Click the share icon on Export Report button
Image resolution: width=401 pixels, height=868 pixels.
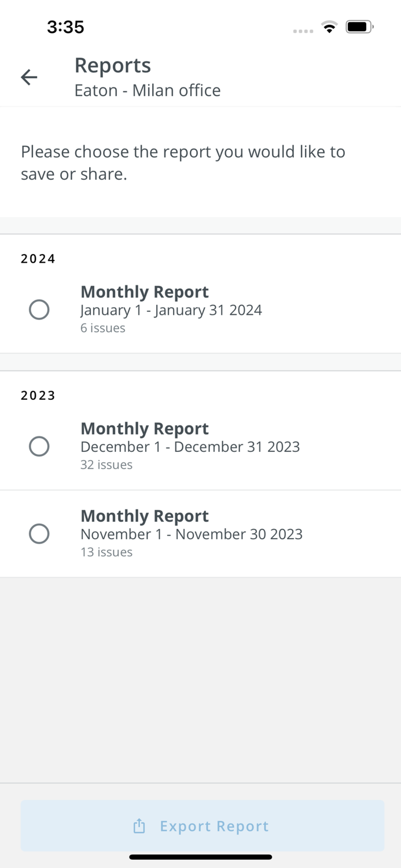click(138, 826)
